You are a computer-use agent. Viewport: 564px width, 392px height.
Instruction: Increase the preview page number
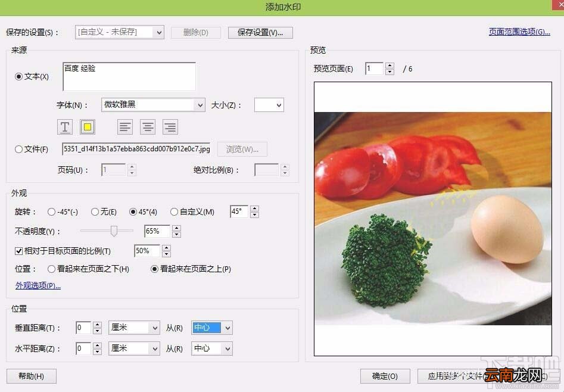pyautogui.click(x=389, y=66)
